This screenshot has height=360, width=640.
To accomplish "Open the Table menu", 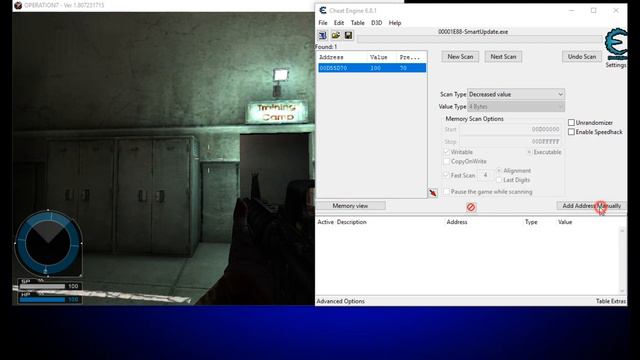I will point(358,23).
